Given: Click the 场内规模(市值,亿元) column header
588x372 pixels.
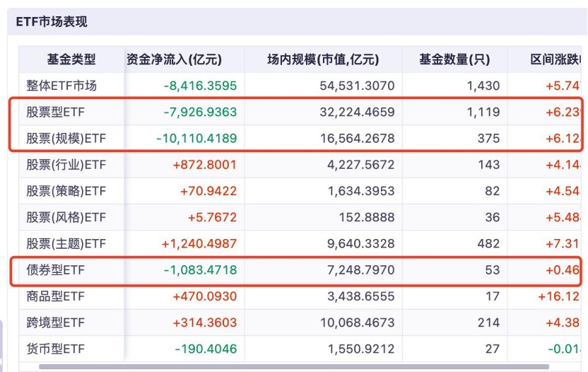Looking at the screenshot, I should point(323,59).
